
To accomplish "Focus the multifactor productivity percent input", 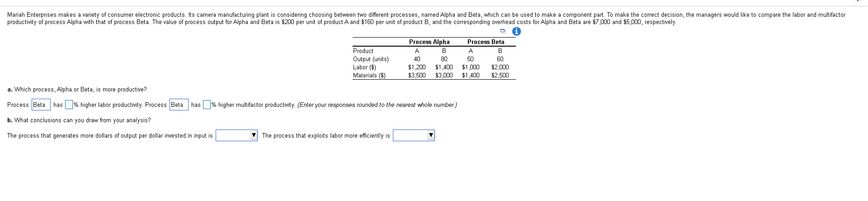I will pyautogui.click(x=207, y=105).
